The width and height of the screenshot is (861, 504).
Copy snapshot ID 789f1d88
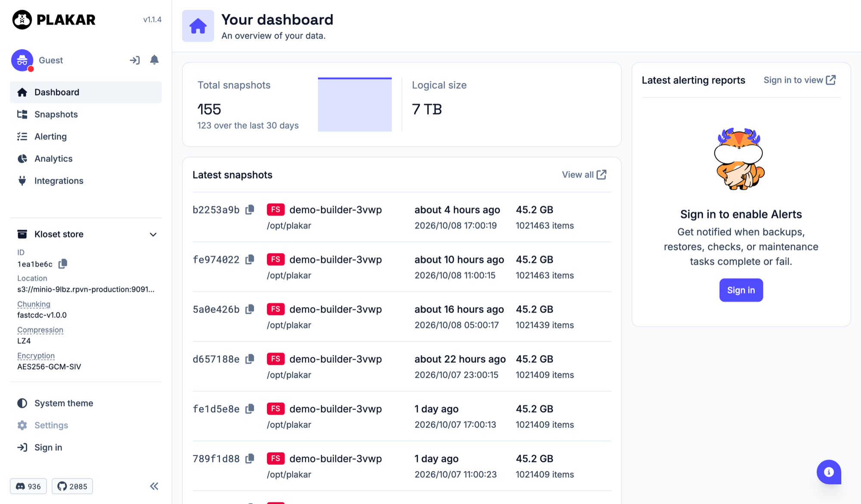pyautogui.click(x=250, y=458)
